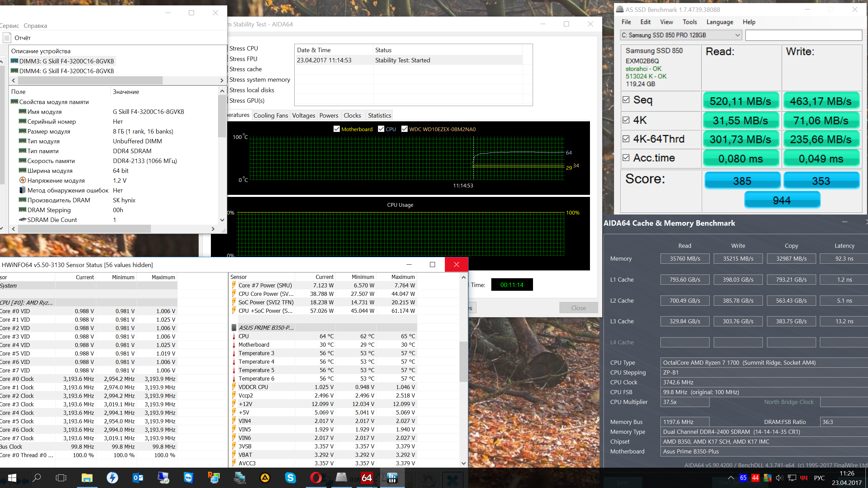The width and height of the screenshot is (868, 488).
Task: Open Samsung SSD 850 PRO drive dropdown
Action: 737,35
